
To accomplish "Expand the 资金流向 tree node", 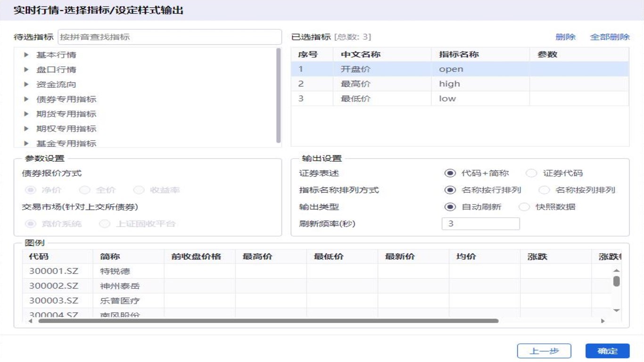I will [x=26, y=84].
